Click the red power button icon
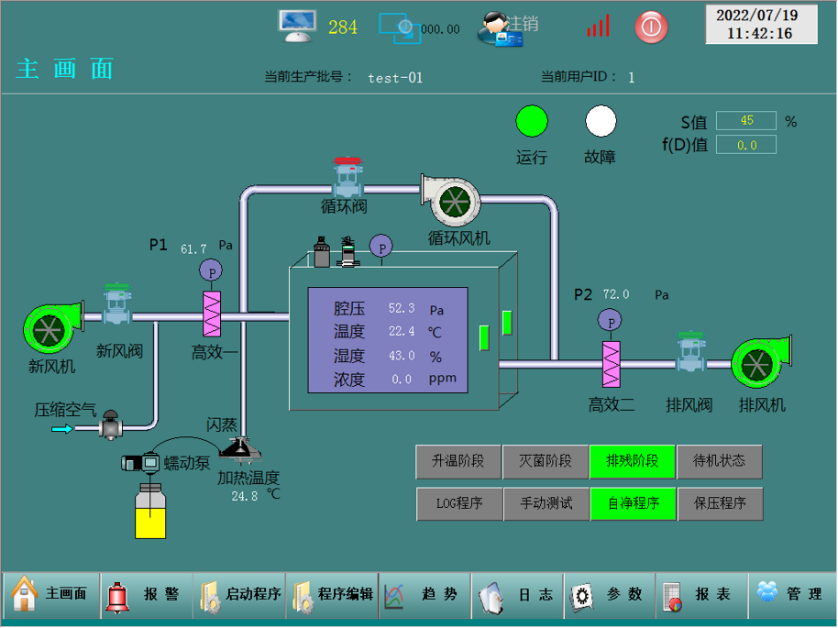The height and width of the screenshot is (628, 838). point(651,26)
